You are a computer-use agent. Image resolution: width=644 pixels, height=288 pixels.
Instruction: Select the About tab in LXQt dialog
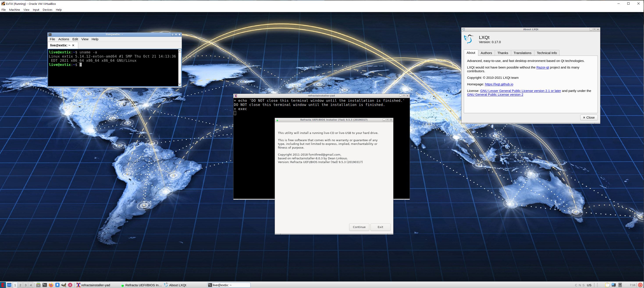471,53
